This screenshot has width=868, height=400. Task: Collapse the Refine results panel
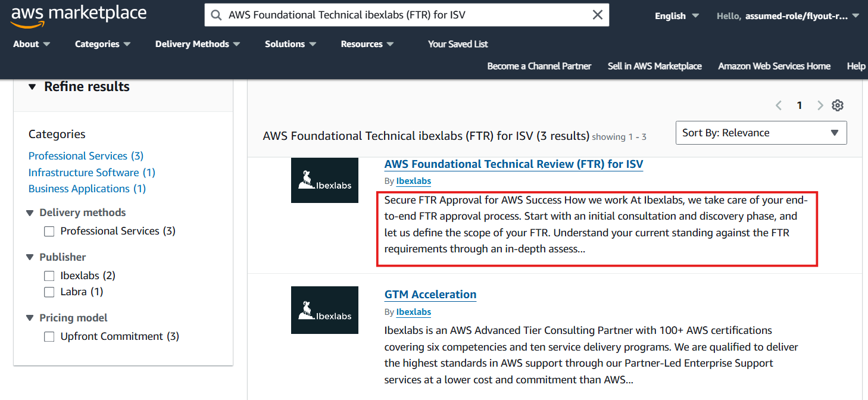(32, 87)
